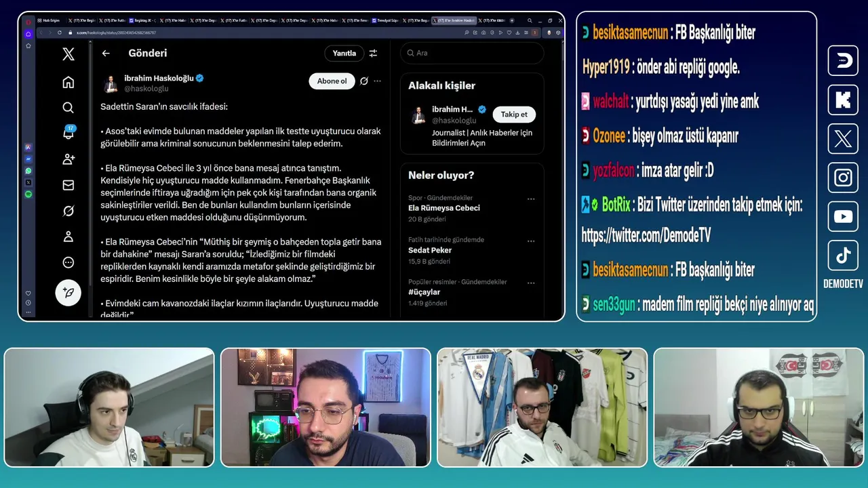Click the Alakalı kişiler heading
Viewport: 868px width, 488px height.
click(x=441, y=85)
